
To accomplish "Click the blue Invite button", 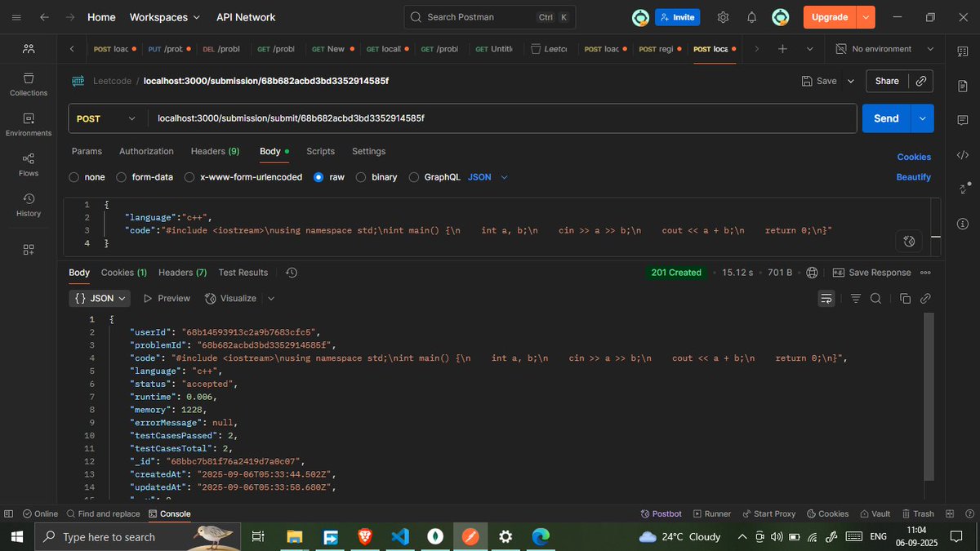I will 677,17.
